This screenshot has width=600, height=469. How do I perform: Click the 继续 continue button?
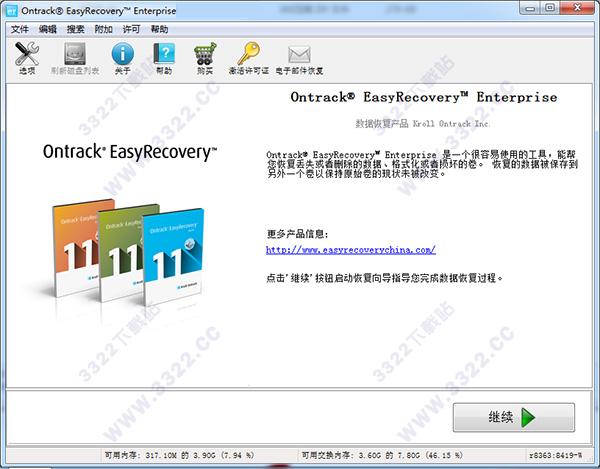[x=514, y=417]
